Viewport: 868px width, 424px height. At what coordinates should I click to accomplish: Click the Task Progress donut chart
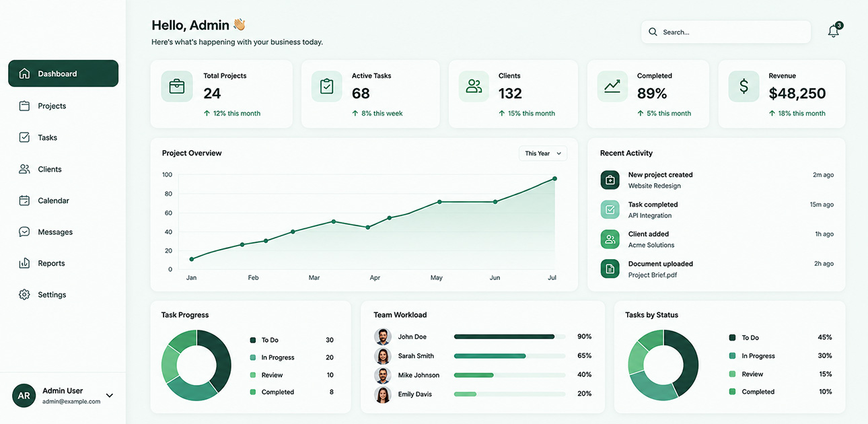coord(196,365)
